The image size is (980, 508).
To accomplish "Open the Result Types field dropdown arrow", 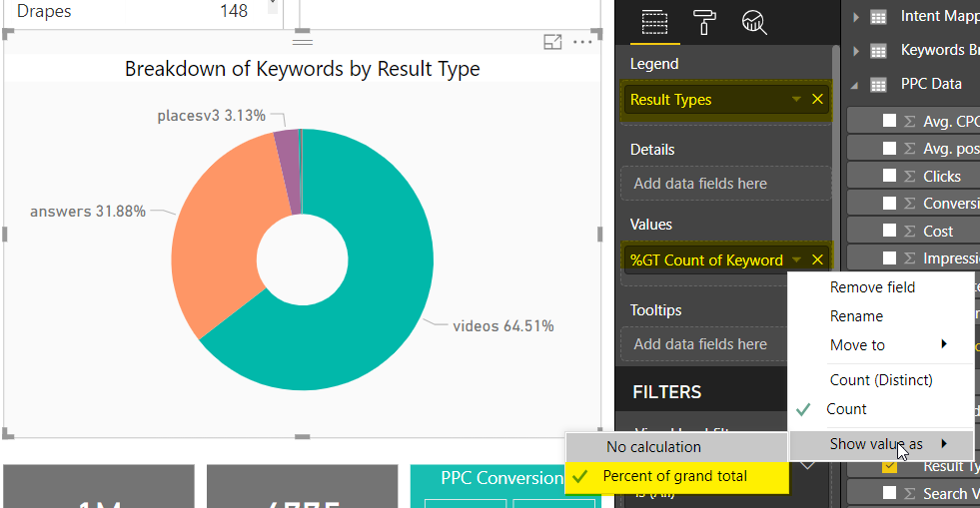I will click(x=796, y=99).
